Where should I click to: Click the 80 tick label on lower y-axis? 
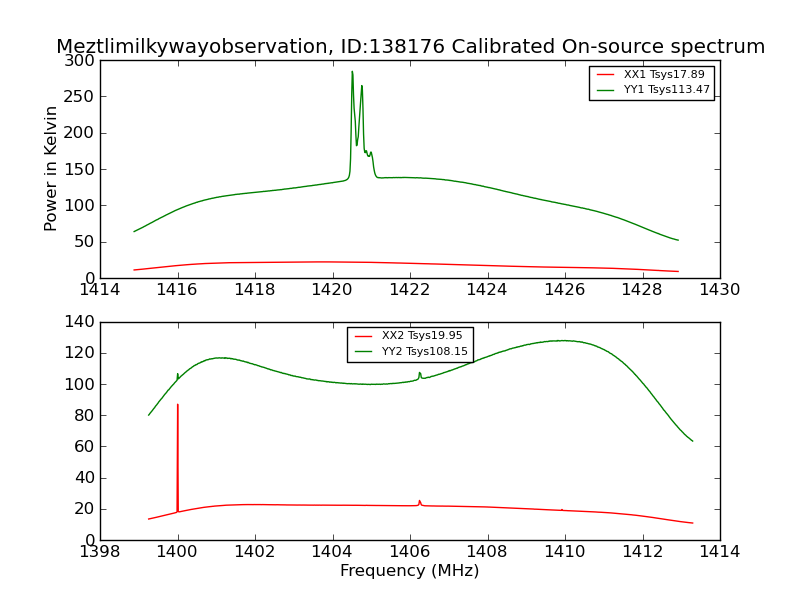(x=84, y=415)
